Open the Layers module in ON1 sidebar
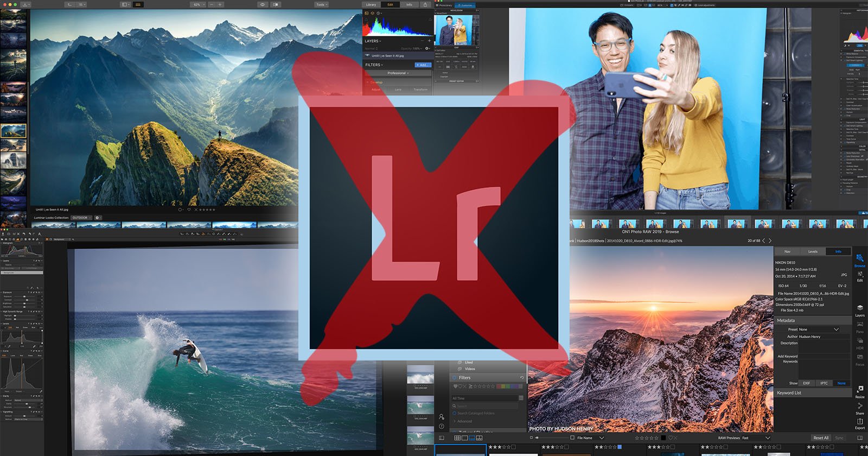 point(860,311)
